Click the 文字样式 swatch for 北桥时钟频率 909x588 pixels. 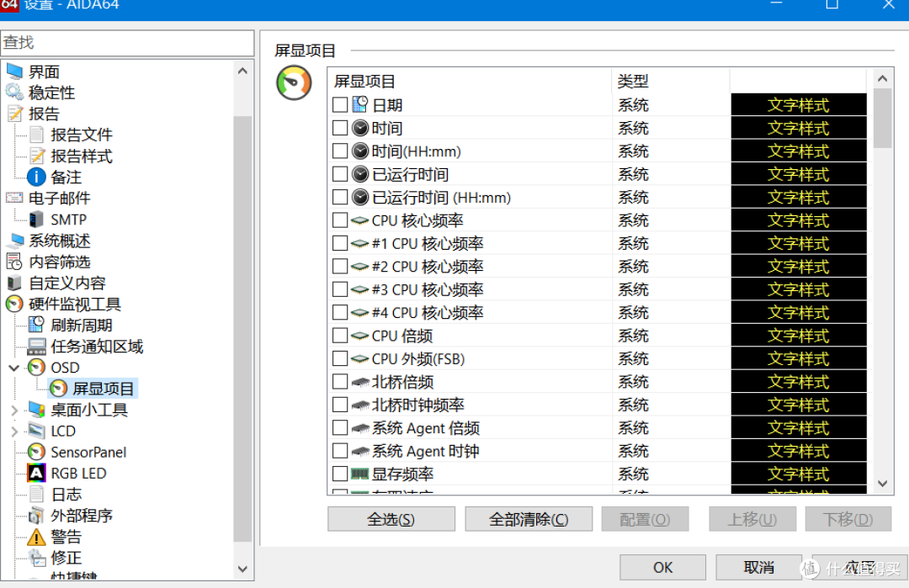point(798,405)
